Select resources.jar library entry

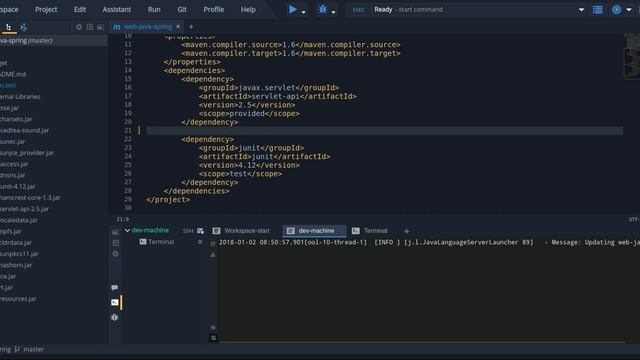pyautogui.click(x=18, y=299)
